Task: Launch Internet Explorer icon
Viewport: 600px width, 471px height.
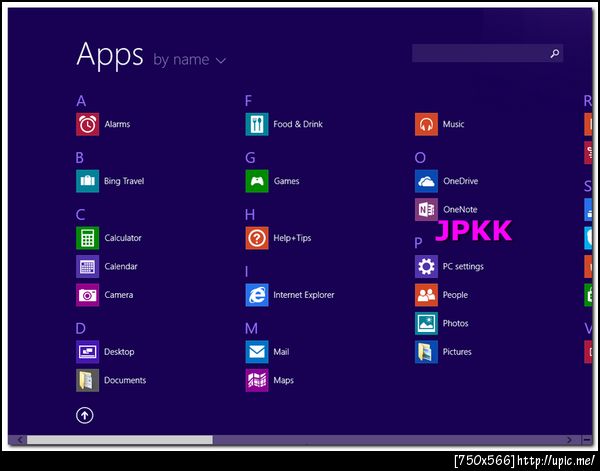Action: coord(257,295)
